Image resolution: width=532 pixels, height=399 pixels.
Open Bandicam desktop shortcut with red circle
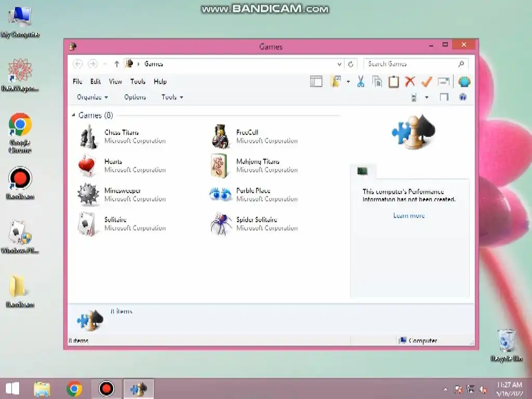click(20, 179)
